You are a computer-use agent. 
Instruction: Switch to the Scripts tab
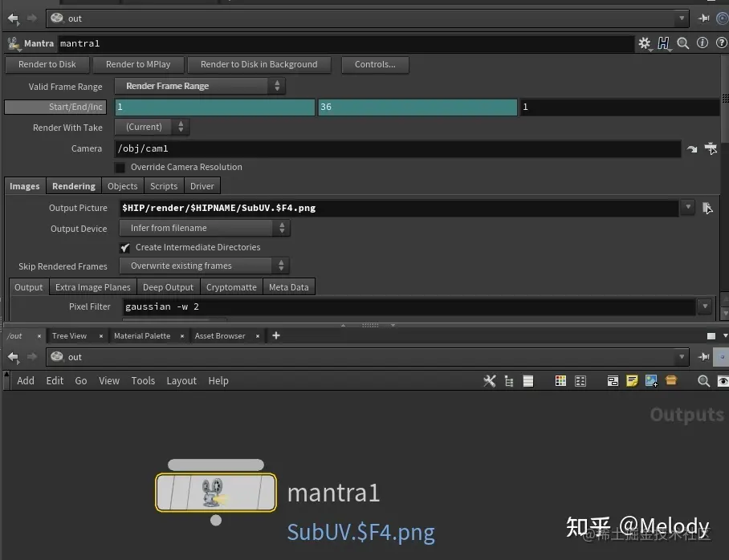click(164, 186)
